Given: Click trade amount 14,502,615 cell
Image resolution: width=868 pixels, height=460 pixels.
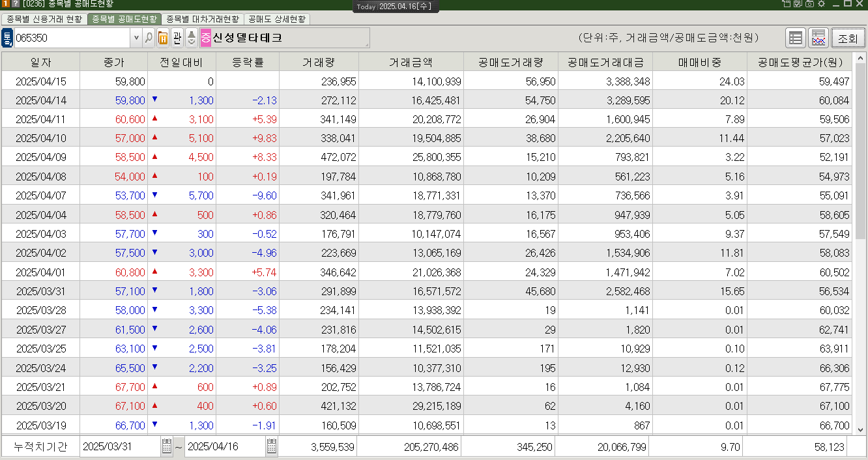Looking at the screenshot, I should click(411, 330).
